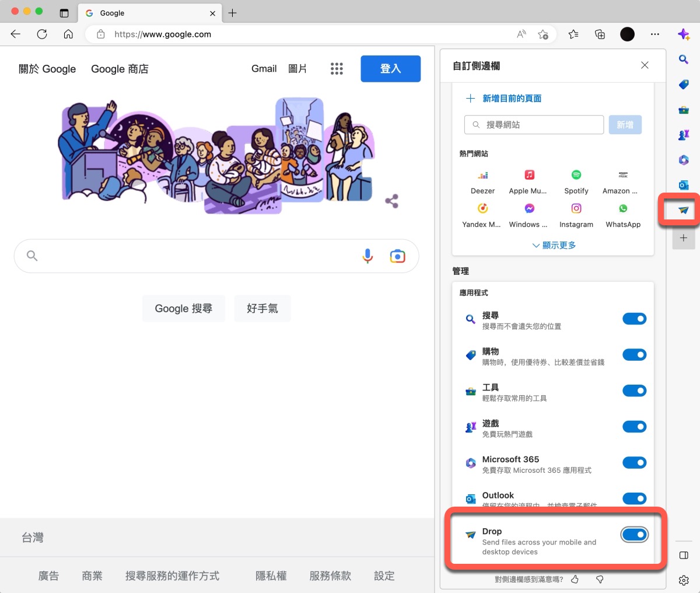700x593 pixels.
Task: Open the Deezer site shortcut
Action: [483, 182]
